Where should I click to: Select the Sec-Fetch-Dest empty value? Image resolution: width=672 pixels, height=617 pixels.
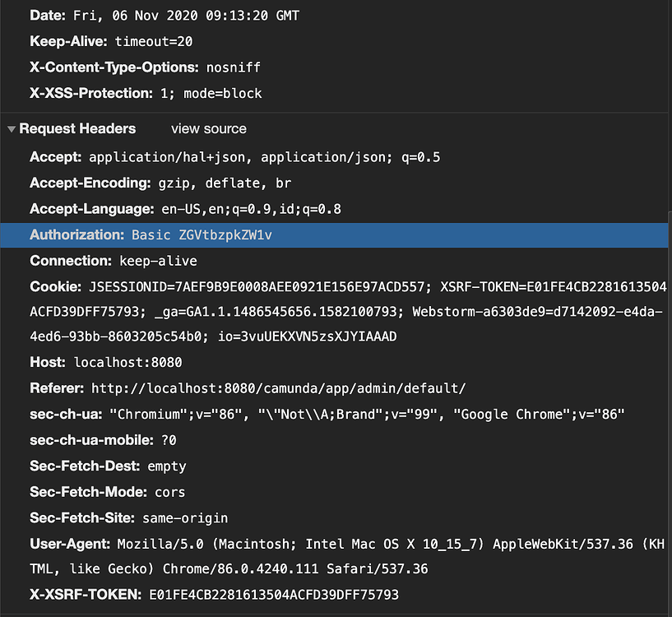[166, 466]
